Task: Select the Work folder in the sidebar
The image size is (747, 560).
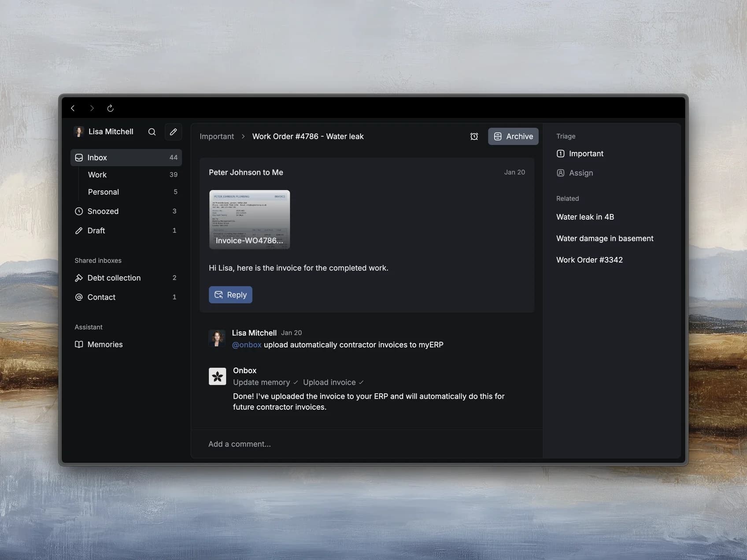Action: pos(97,175)
